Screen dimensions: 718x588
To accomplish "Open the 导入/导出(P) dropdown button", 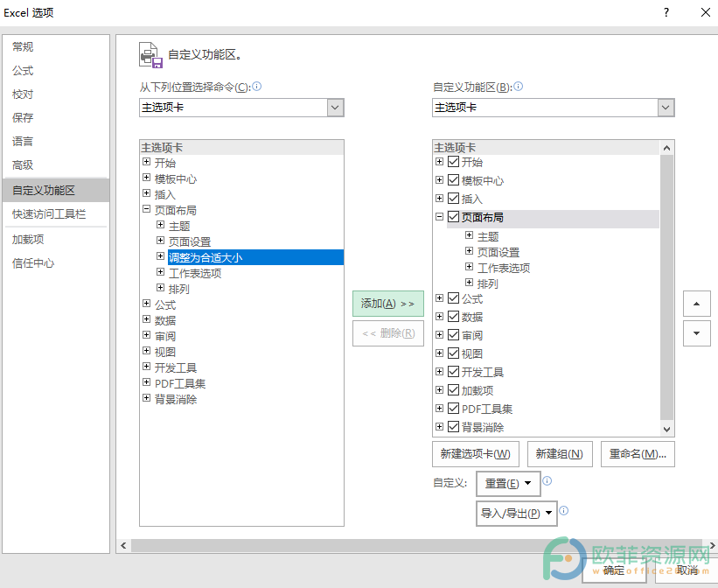I will coord(517,514).
